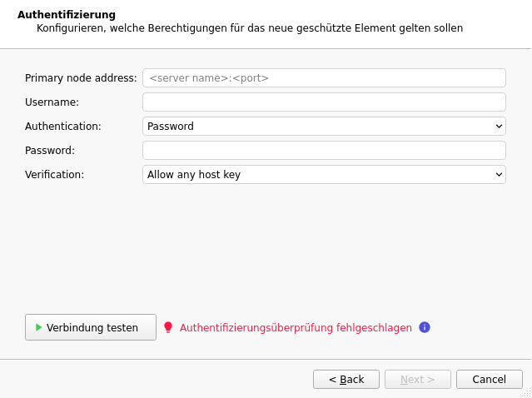Click the Authentication label
This screenshot has height=398, width=532.
pos(63,127)
